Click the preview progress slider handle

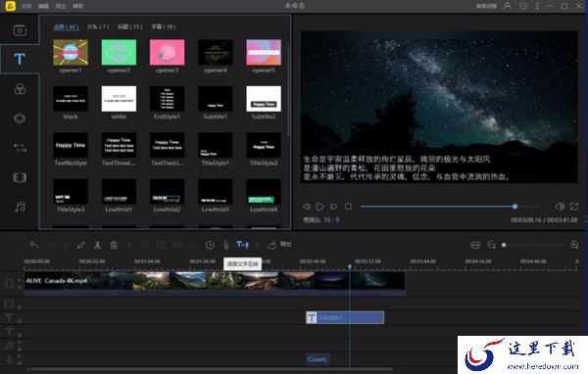pyautogui.click(x=514, y=207)
